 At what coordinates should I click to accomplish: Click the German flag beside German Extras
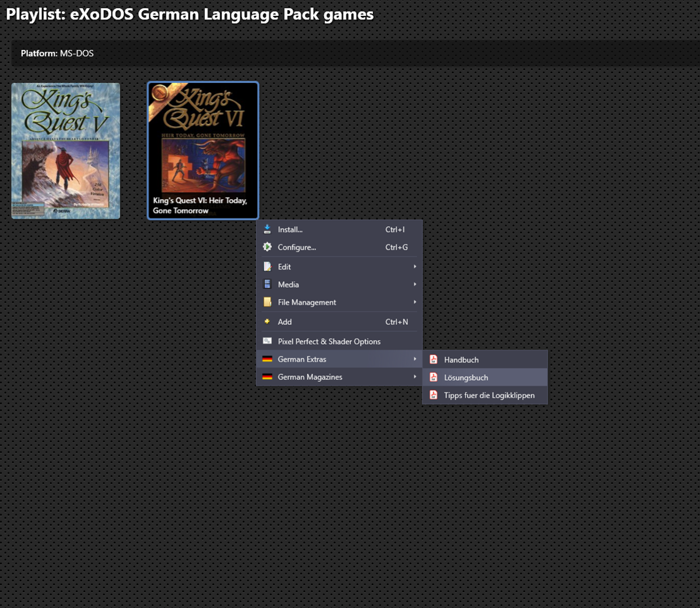267,359
